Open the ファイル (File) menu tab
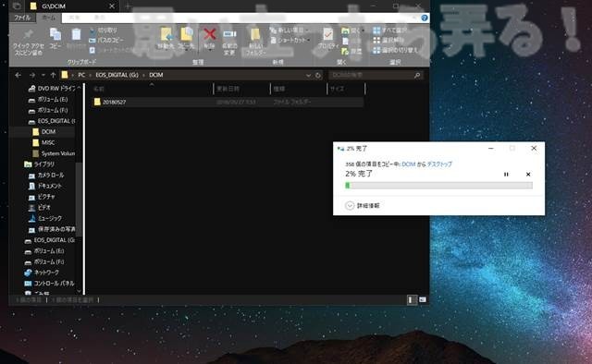592x364 pixels. (22, 18)
